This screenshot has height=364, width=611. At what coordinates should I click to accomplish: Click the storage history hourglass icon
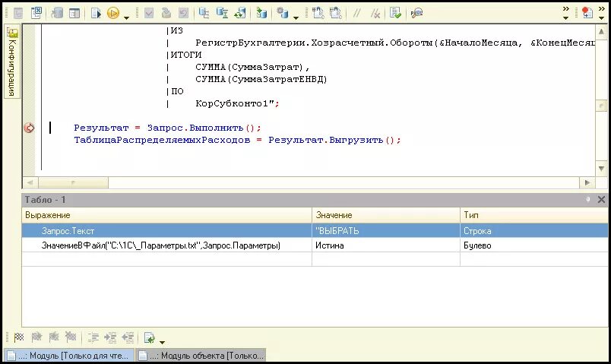222,13
